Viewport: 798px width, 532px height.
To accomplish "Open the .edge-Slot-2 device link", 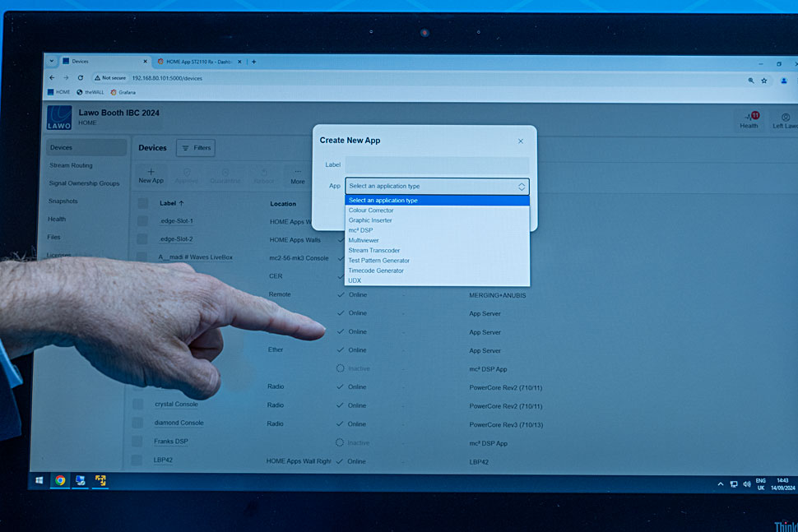I will (175, 239).
